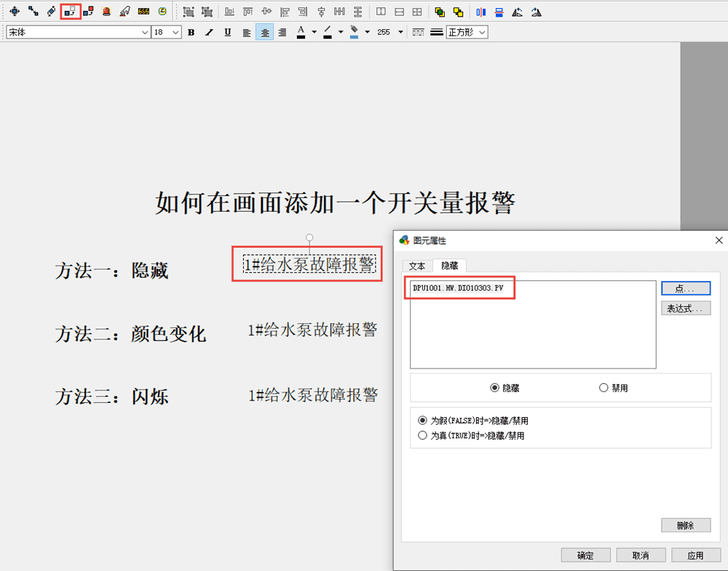Click the Ungroup objects icon

coord(207,12)
